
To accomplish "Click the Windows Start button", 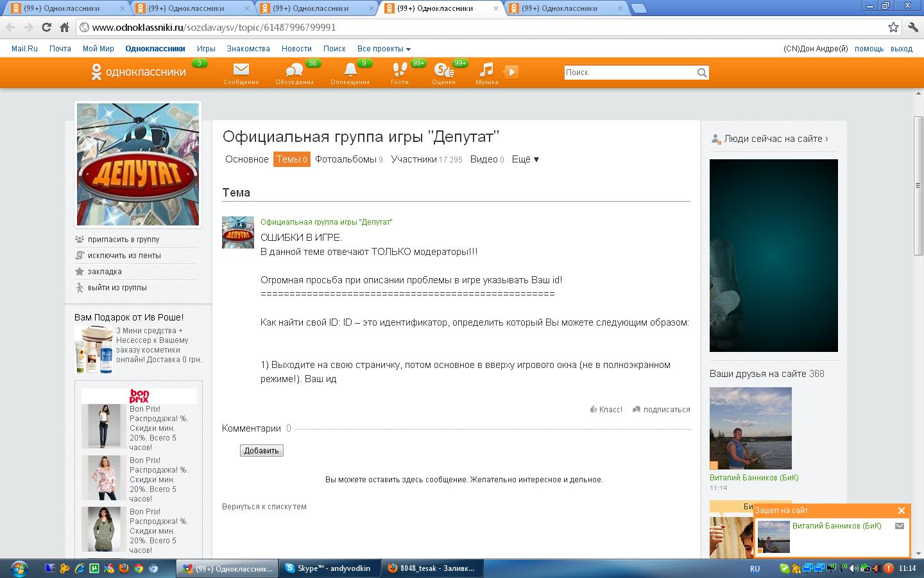I will pos(19,568).
